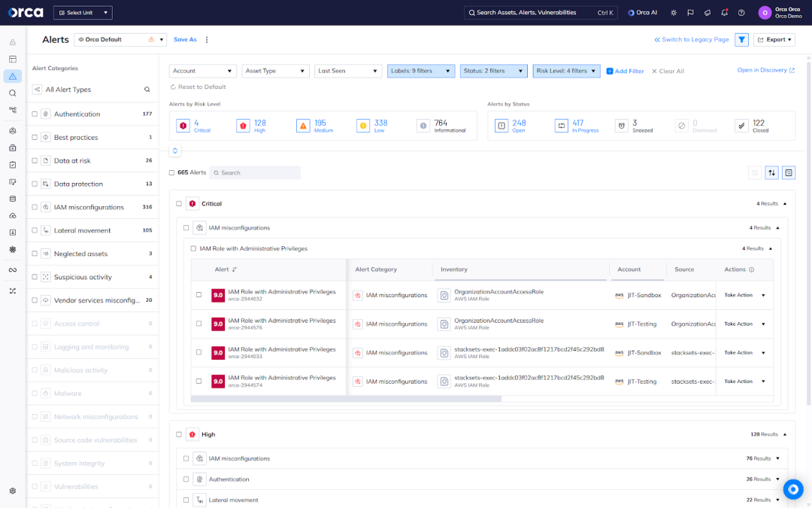812x508 pixels.
Task: Click the Actions column info icon
Action: (751, 269)
